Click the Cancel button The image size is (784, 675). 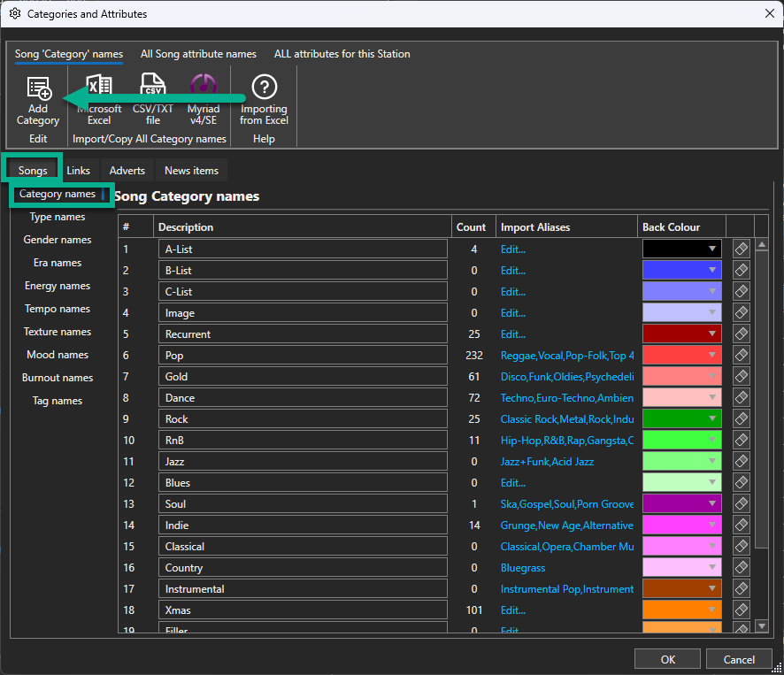739,659
